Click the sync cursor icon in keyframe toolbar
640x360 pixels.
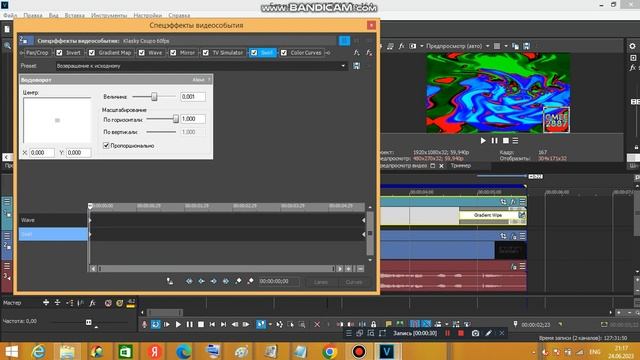[170, 281]
